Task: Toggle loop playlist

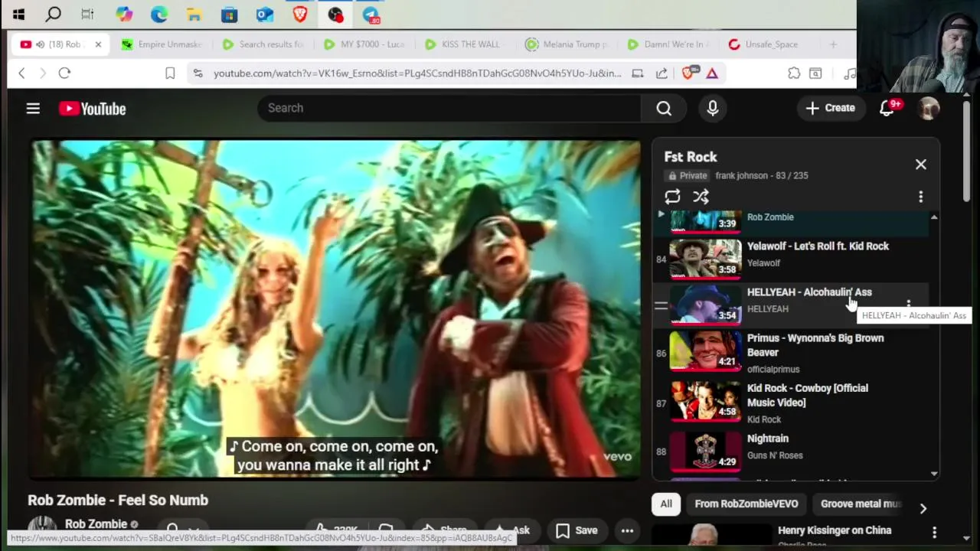Action: [672, 197]
